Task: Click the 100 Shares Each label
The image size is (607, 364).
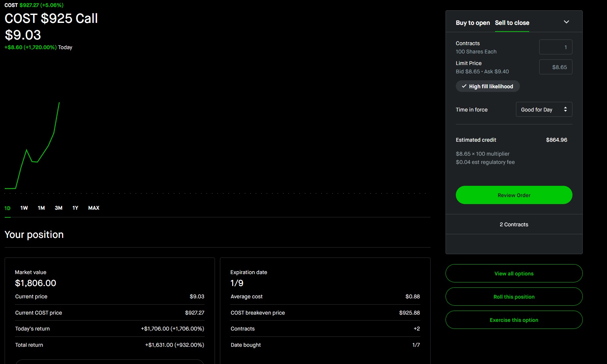Action: click(476, 52)
